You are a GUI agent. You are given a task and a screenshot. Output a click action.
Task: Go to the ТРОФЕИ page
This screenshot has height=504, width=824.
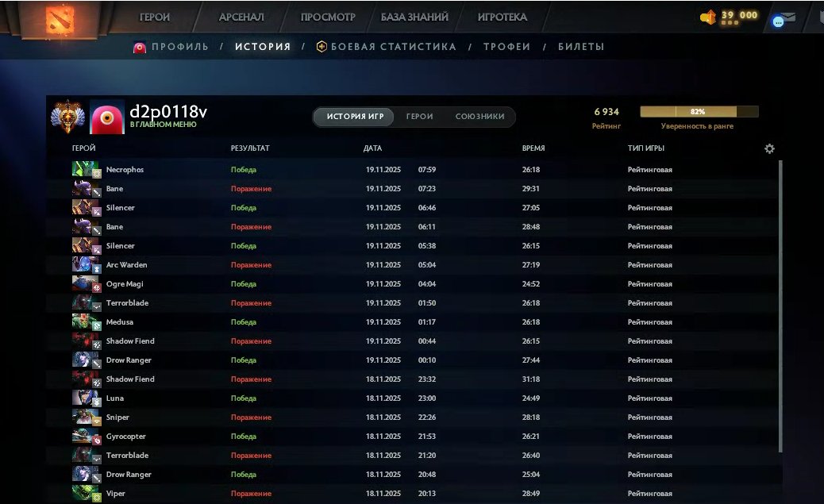coord(507,47)
